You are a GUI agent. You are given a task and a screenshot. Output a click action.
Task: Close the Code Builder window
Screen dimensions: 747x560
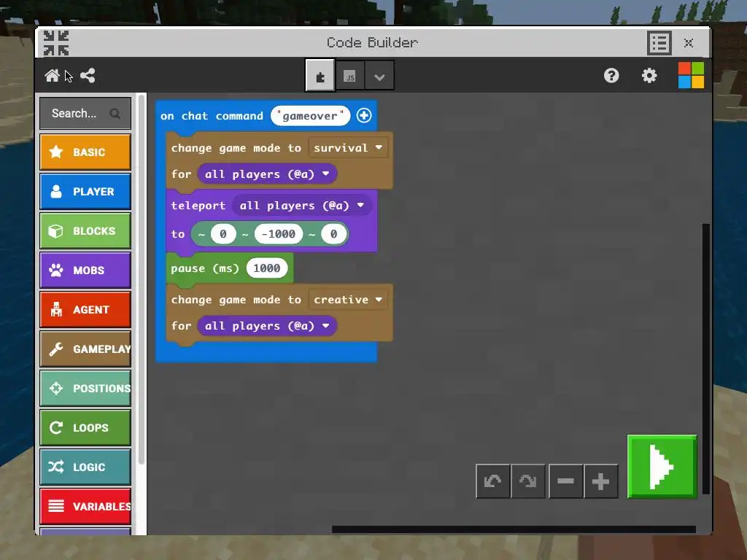click(688, 43)
